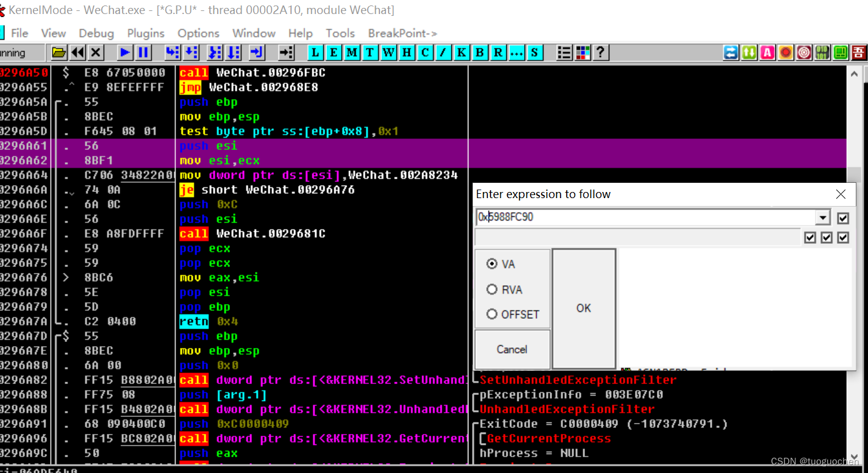Execute till return toolbar icon

click(x=257, y=52)
